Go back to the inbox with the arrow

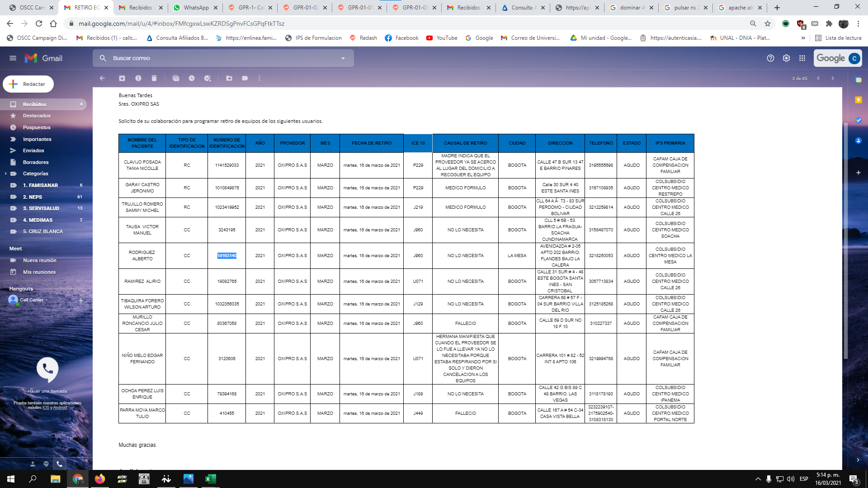[102, 78]
